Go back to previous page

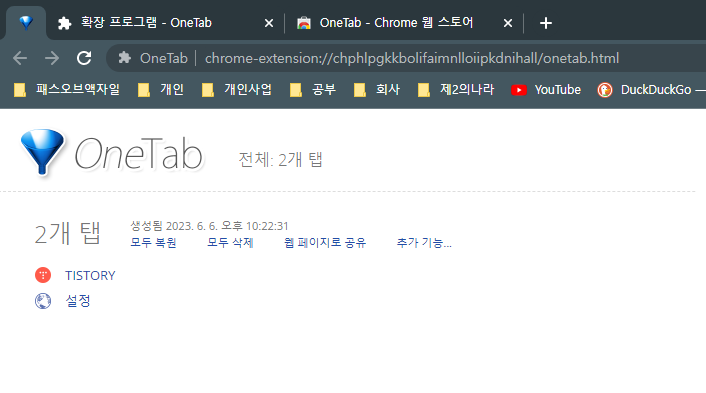tap(20, 58)
